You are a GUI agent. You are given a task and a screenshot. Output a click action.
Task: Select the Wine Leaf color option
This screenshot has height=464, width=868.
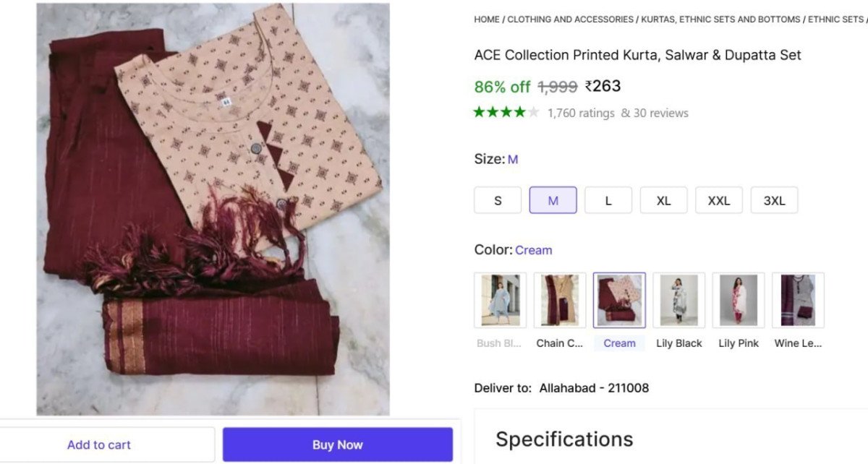[x=797, y=299]
